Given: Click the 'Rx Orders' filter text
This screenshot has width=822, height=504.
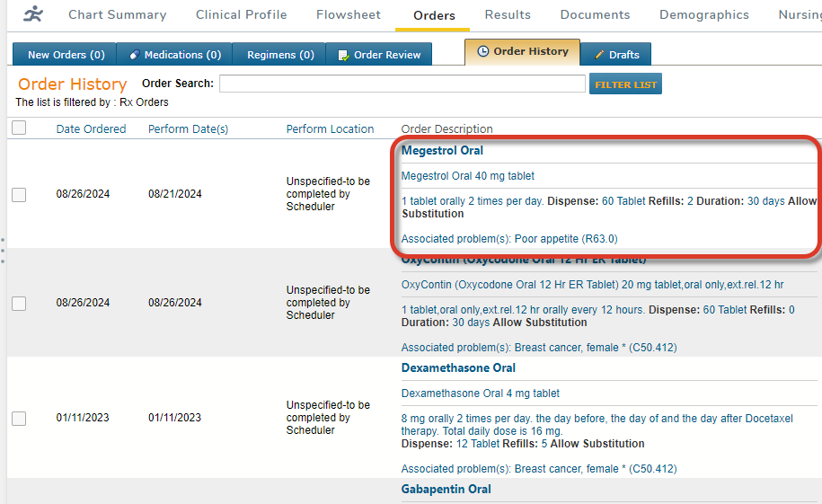Looking at the screenshot, I should point(144,102).
